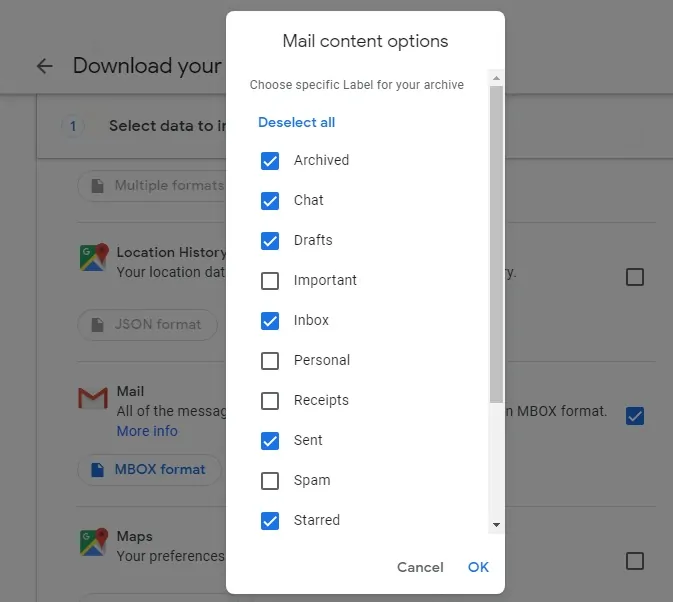
Task: Confirm label selection with OK
Action: [478, 567]
